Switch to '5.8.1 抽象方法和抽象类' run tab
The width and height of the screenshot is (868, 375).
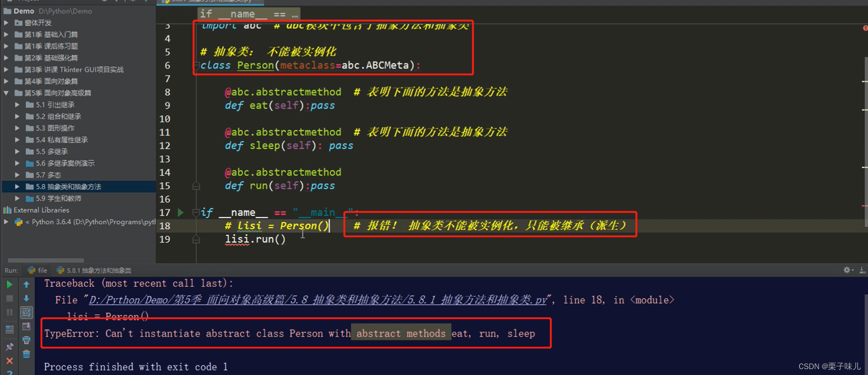(x=94, y=270)
